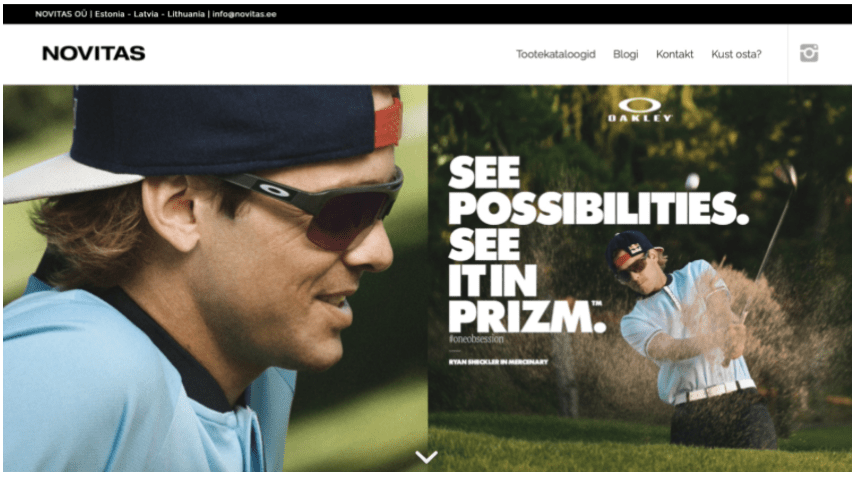Viewport: 854px width, 502px height.
Task: Click the Latvia text in top bar
Action: click(146, 14)
